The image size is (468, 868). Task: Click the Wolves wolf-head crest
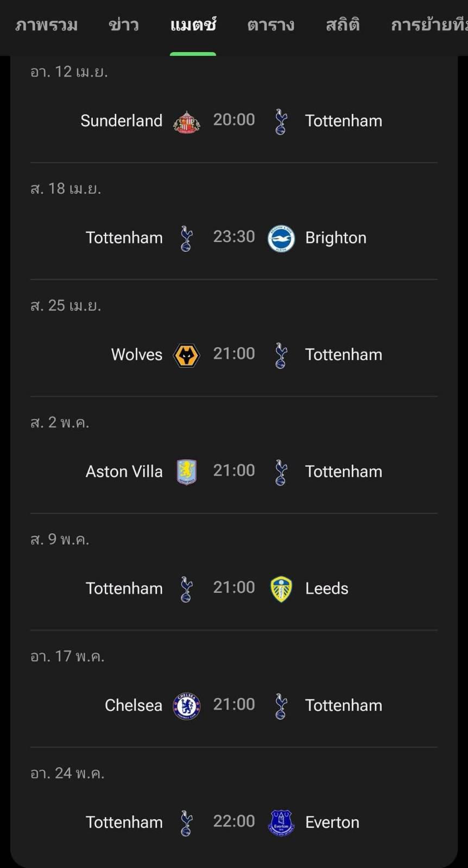[186, 355]
